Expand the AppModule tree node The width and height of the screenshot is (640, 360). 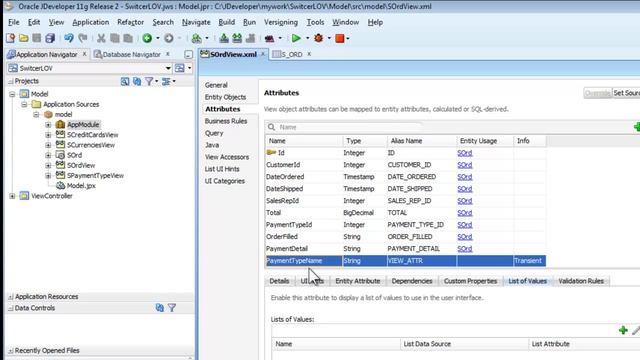(48, 125)
